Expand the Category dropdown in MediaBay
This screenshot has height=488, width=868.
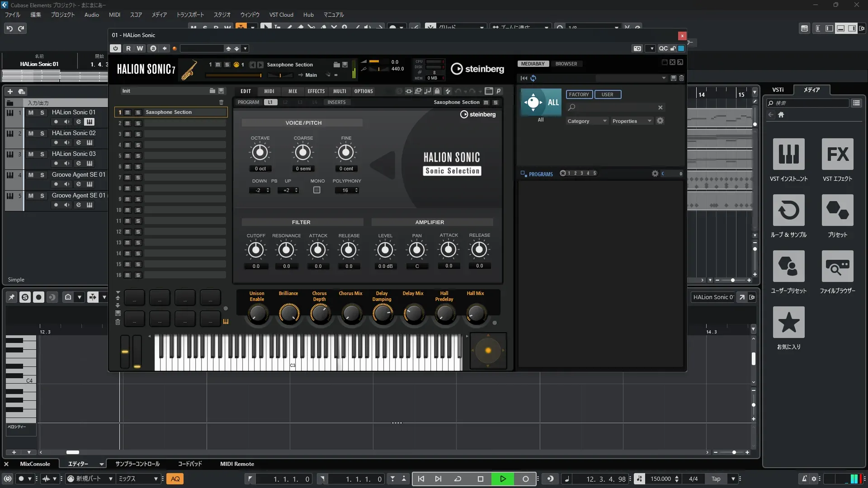tap(587, 121)
